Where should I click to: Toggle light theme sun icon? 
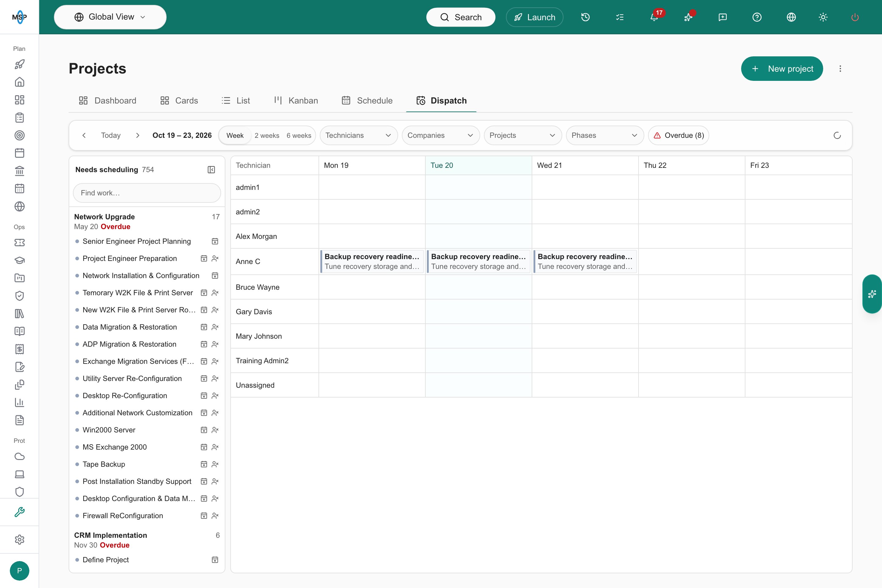823,17
